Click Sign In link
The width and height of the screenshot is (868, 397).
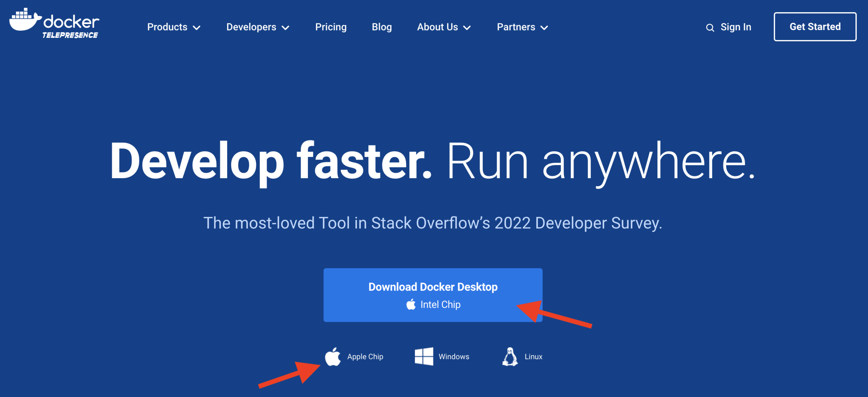(x=736, y=27)
